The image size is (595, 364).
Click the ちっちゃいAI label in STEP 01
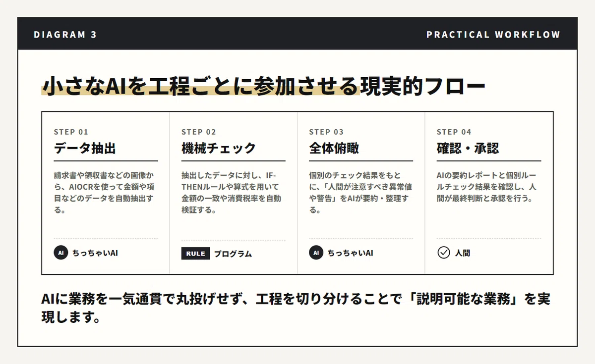click(x=95, y=253)
